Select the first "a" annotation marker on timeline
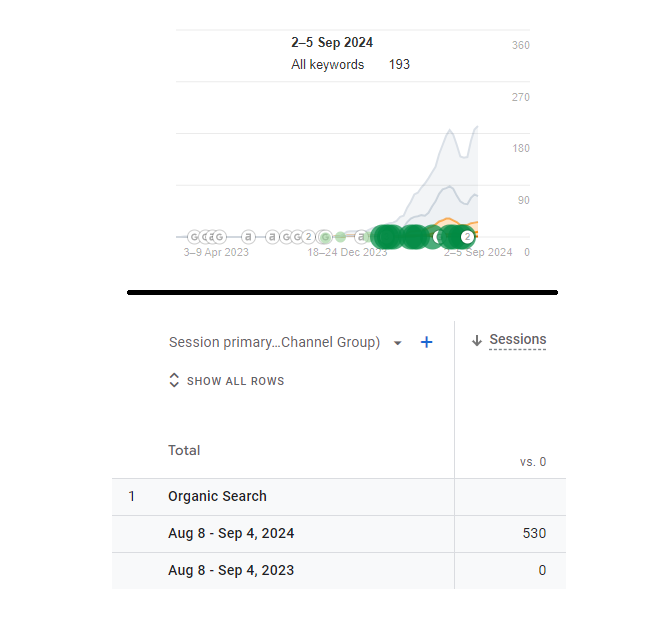The image size is (666, 632). [x=248, y=237]
